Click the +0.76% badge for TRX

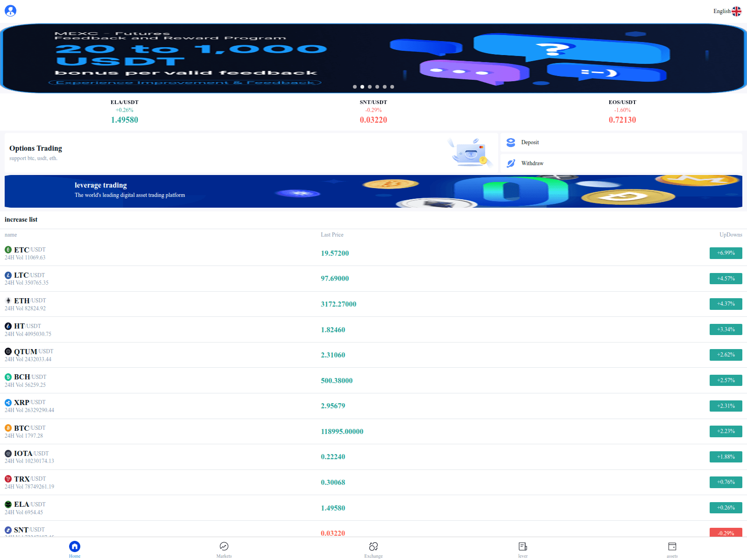(x=726, y=482)
